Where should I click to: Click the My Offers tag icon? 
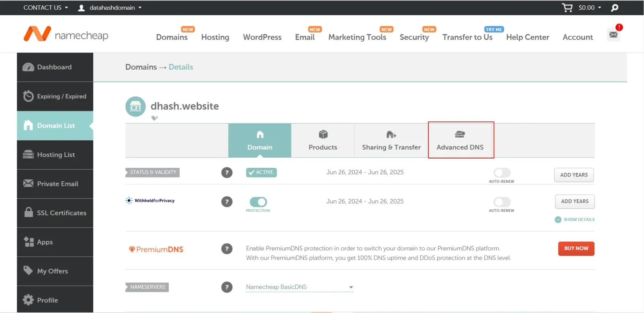point(28,270)
